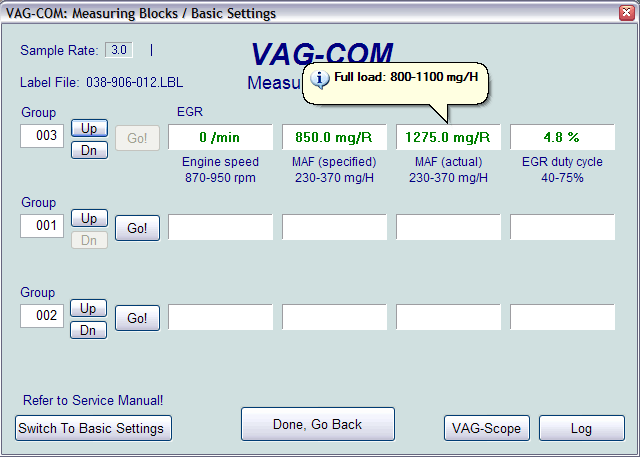The image size is (640, 457).
Task: Click the Up button for Group 001
Action: (89, 218)
